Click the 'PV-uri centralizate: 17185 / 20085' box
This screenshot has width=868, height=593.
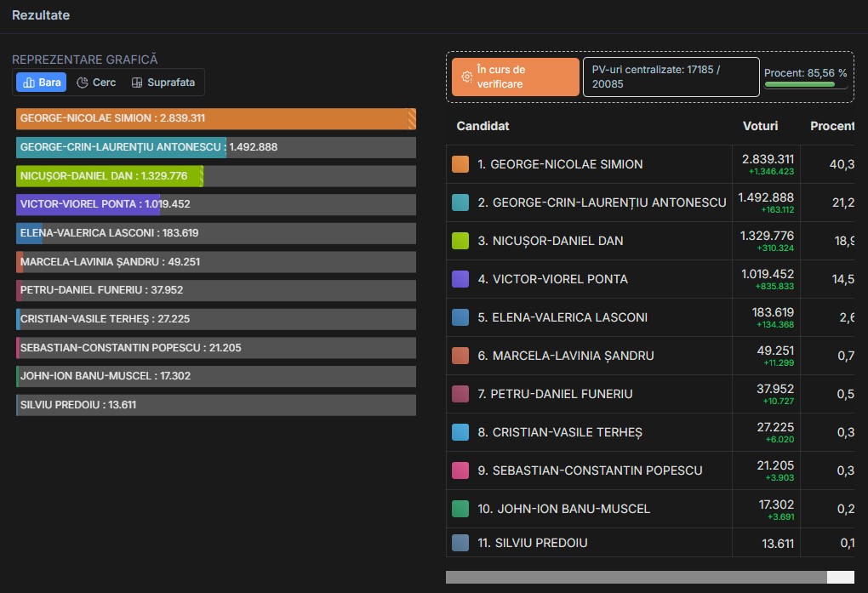(671, 77)
